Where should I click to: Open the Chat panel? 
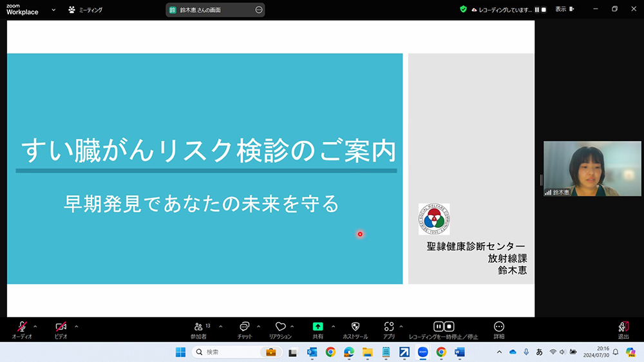click(x=244, y=327)
